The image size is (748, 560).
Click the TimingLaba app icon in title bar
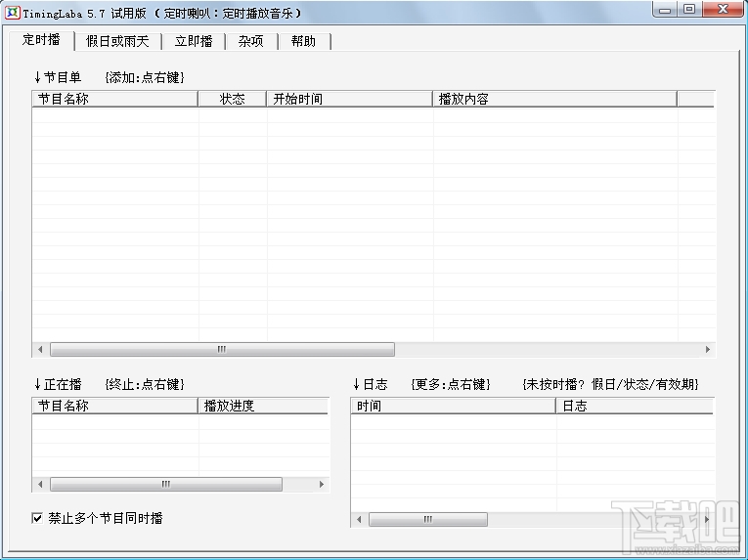click(12, 12)
